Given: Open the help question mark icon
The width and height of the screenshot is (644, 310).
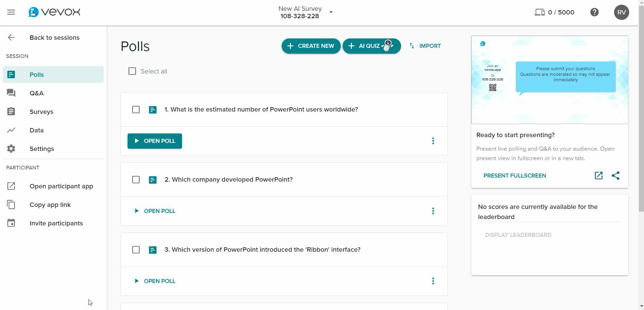Looking at the screenshot, I should (x=595, y=12).
